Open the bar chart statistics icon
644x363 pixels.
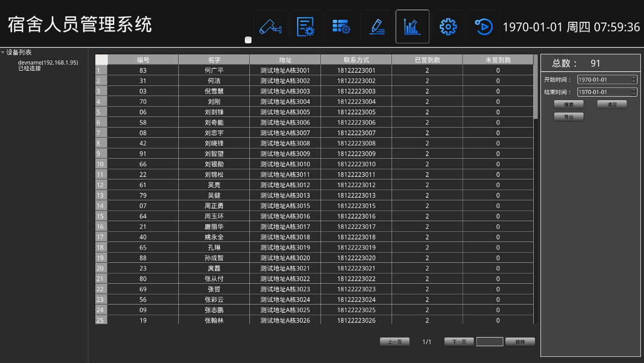[412, 26]
